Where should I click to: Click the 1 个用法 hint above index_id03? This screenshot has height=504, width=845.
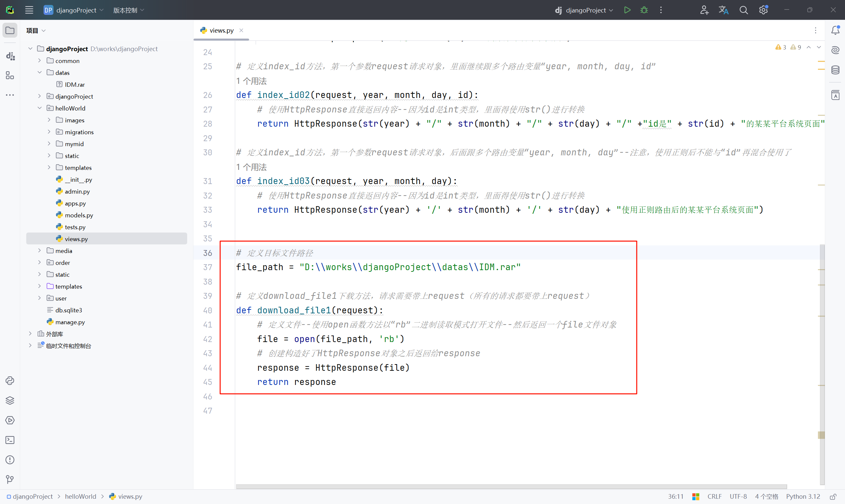tap(252, 167)
